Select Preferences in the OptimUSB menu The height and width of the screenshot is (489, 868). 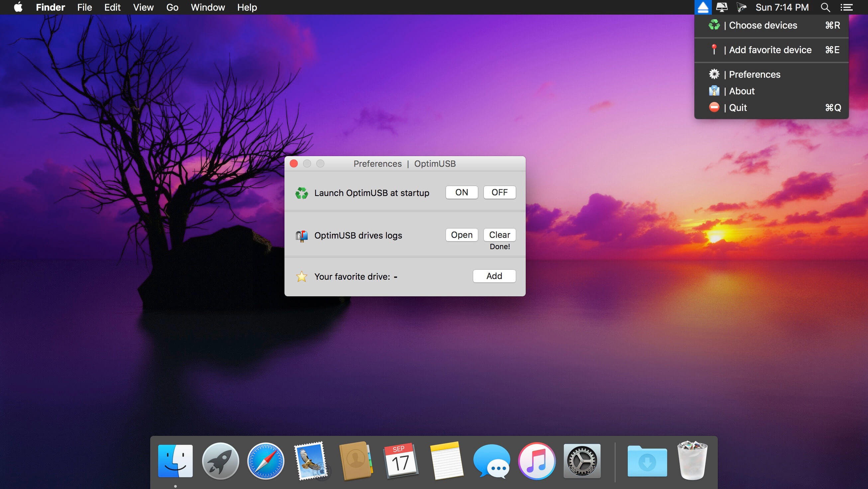[x=771, y=74]
